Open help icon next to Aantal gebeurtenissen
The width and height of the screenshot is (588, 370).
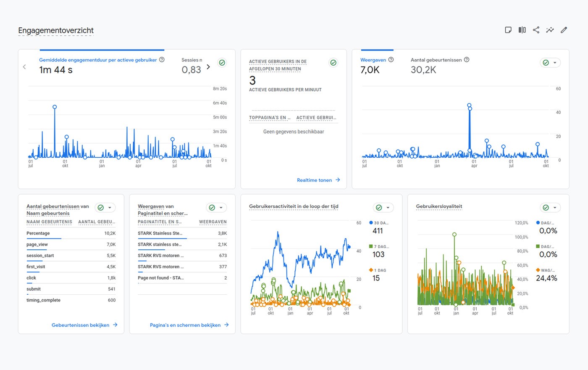[x=467, y=60]
